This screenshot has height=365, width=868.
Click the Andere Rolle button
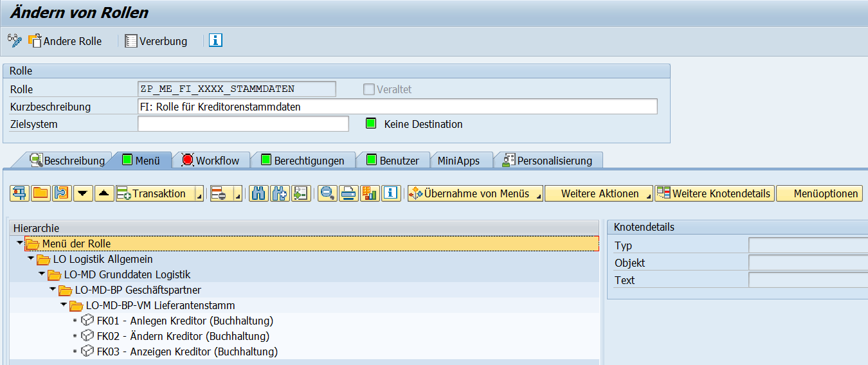pos(65,41)
